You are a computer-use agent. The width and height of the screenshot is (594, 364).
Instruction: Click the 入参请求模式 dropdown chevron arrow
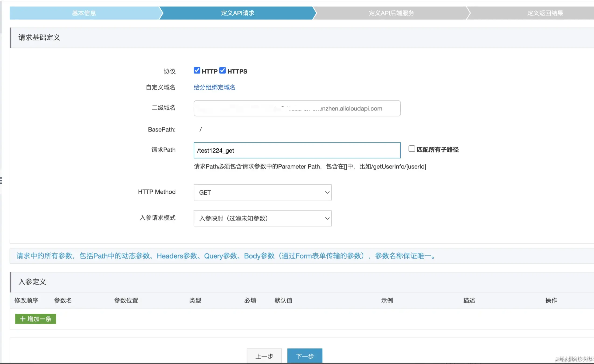tap(327, 218)
